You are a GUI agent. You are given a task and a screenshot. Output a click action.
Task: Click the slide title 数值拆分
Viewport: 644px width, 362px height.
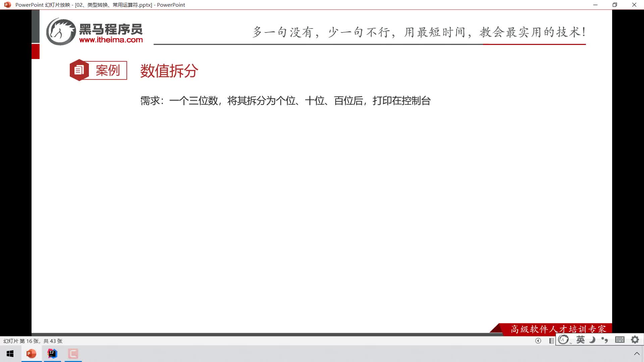(169, 71)
